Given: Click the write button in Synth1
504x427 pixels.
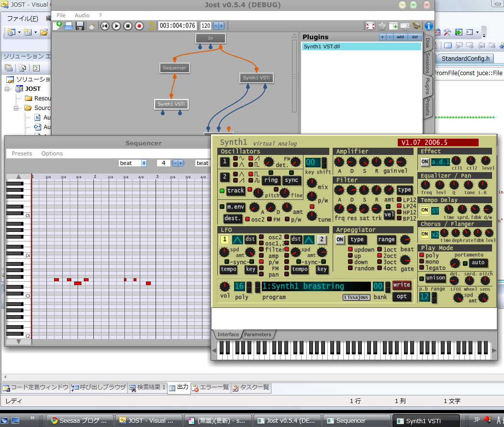Looking at the screenshot, I should click(x=402, y=285).
